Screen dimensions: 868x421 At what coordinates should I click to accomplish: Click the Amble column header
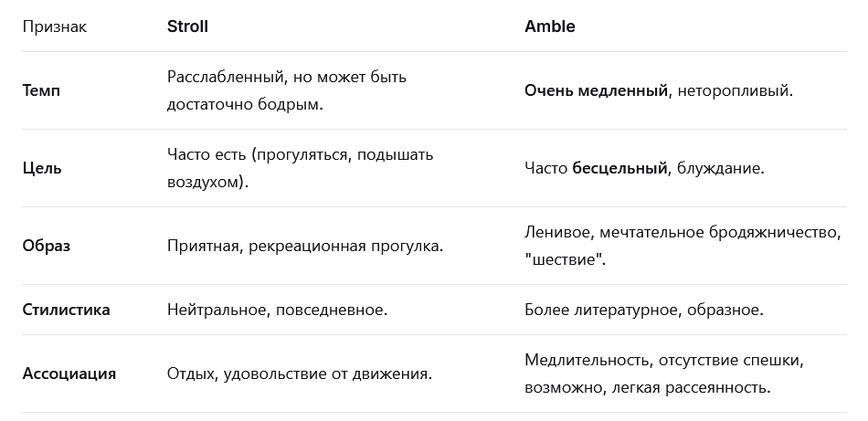(550, 26)
